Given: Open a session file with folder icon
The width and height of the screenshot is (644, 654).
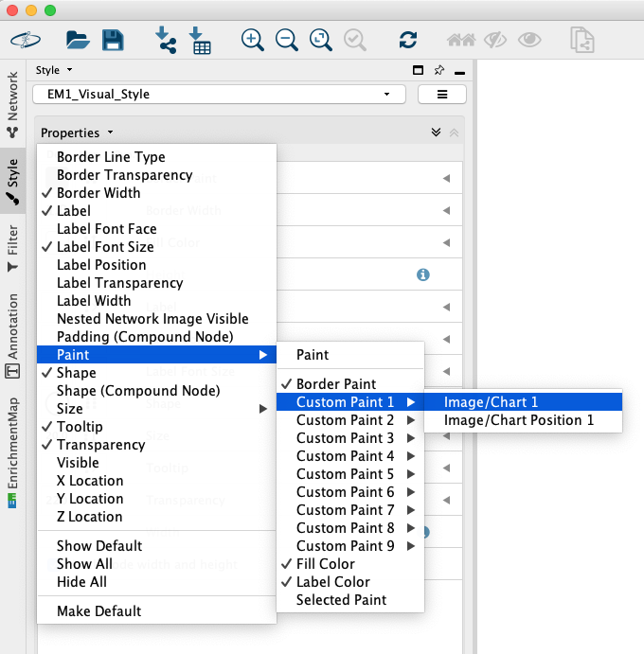Looking at the screenshot, I should point(78,40).
